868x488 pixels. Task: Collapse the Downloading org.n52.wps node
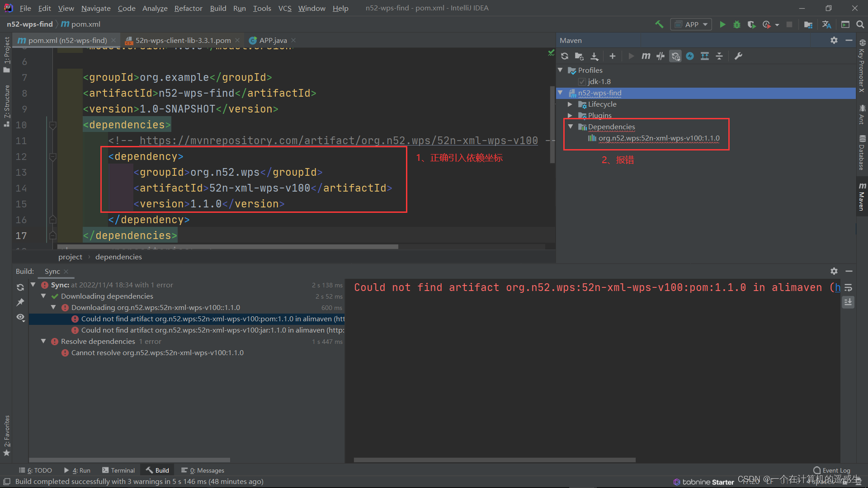point(53,307)
